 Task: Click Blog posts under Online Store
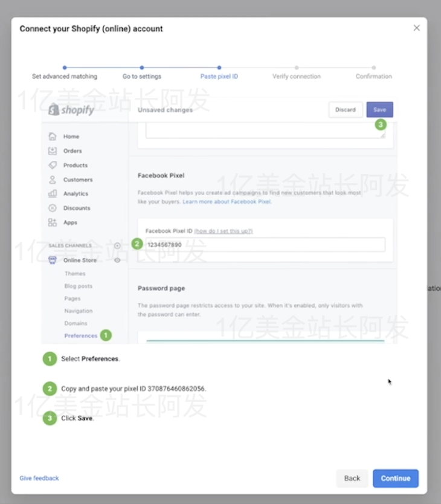click(78, 286)
